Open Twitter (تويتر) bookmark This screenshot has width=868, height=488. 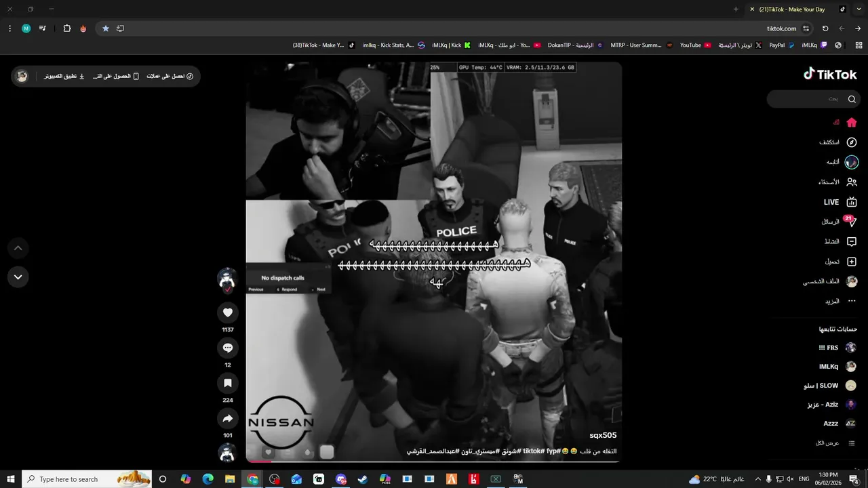740,45
